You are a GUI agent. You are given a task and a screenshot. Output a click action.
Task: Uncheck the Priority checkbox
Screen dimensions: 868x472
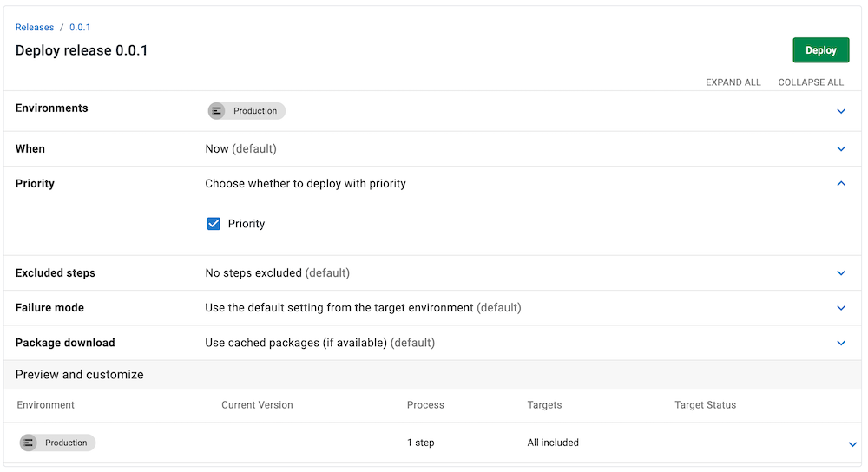214,224
